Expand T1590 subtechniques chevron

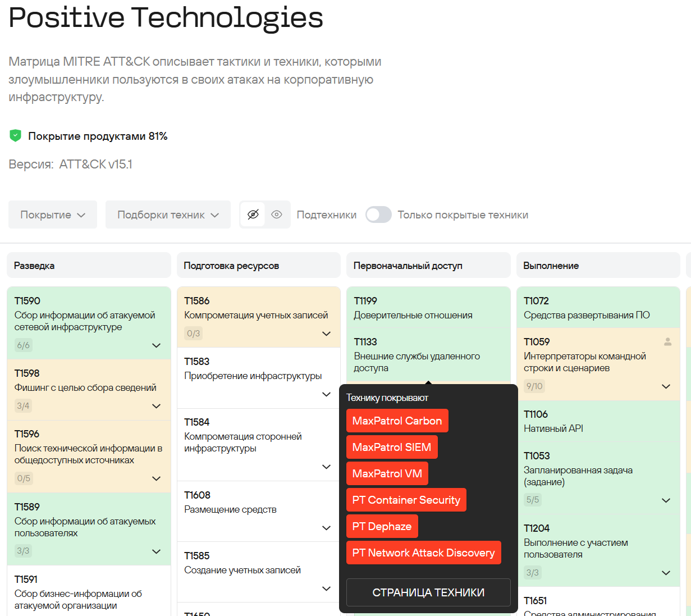[x=157, y=345]
